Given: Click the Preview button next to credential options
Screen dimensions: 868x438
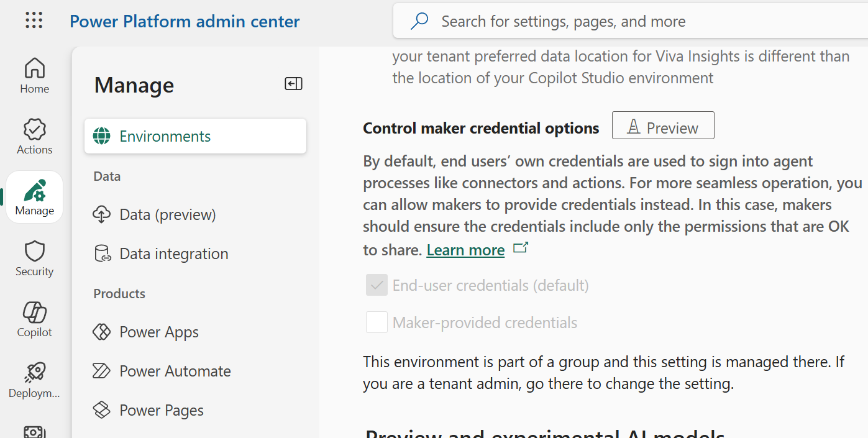Looking at the screenshot, I should 662,125.
